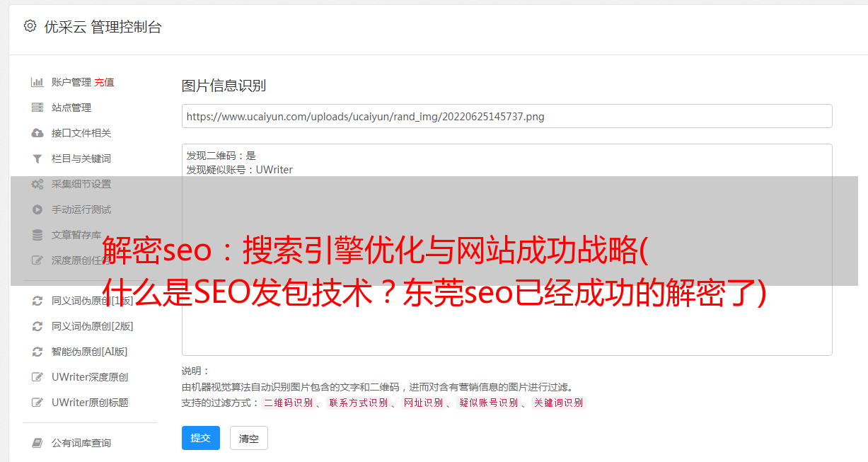Viewport: 868px width, 462px height.
Task: Click the blue 提交 submit button
Action: (201, 438)
